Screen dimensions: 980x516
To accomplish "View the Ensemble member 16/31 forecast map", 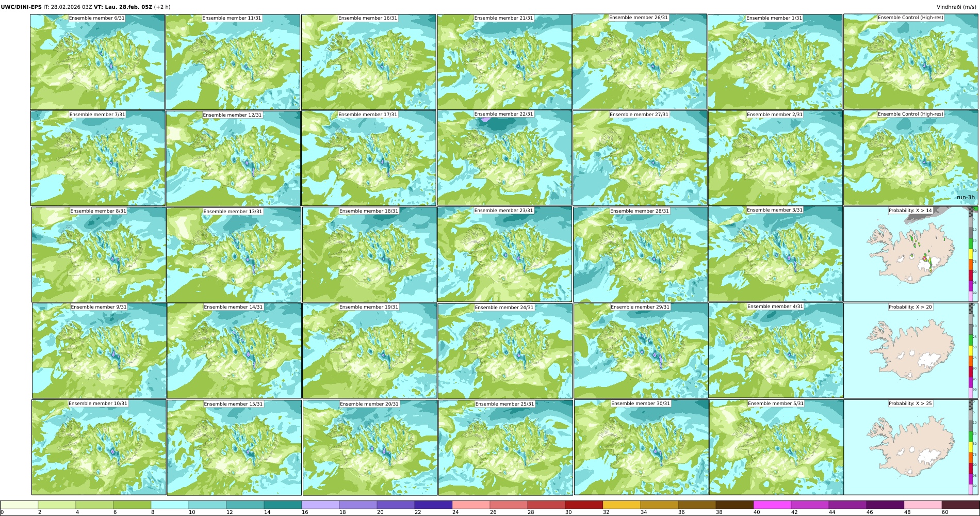I will pyautogui.click(x=368, y=62).
